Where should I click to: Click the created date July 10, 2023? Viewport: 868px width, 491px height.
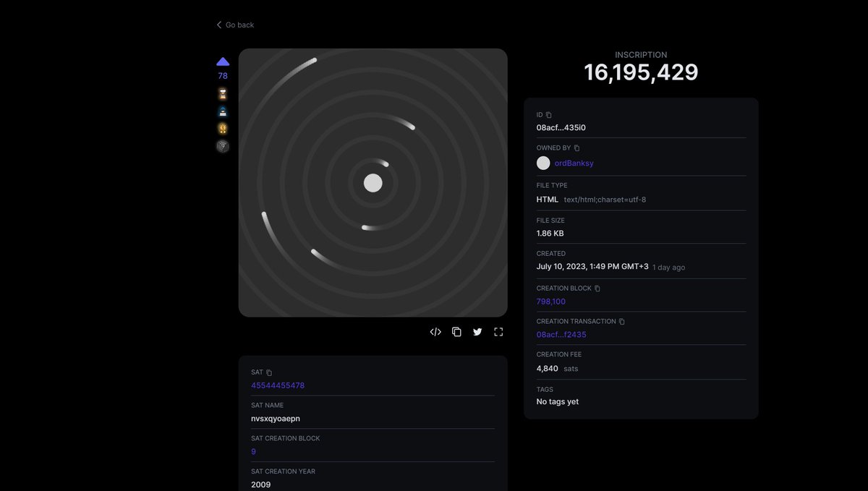(592, 267)
